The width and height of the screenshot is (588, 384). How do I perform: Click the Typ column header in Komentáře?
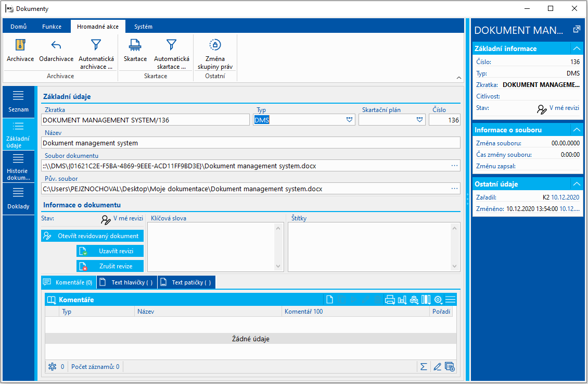pos(97,312)
